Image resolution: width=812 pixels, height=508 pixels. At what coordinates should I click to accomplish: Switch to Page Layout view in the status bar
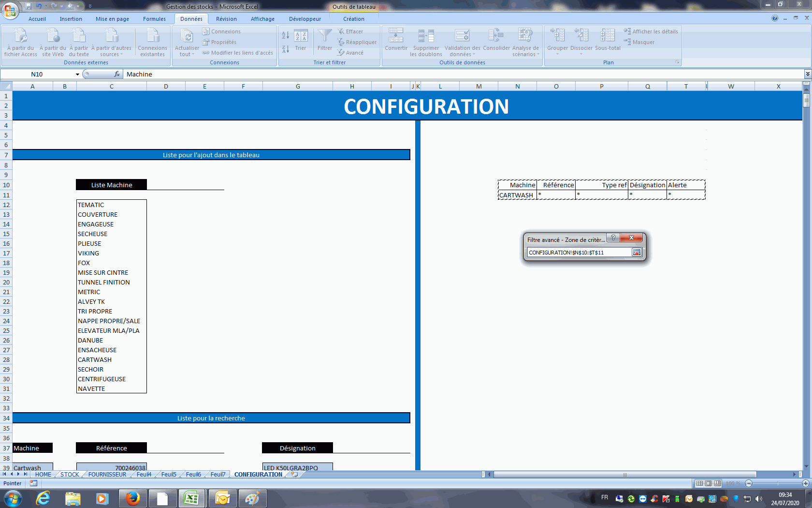[x=708, y=483]
